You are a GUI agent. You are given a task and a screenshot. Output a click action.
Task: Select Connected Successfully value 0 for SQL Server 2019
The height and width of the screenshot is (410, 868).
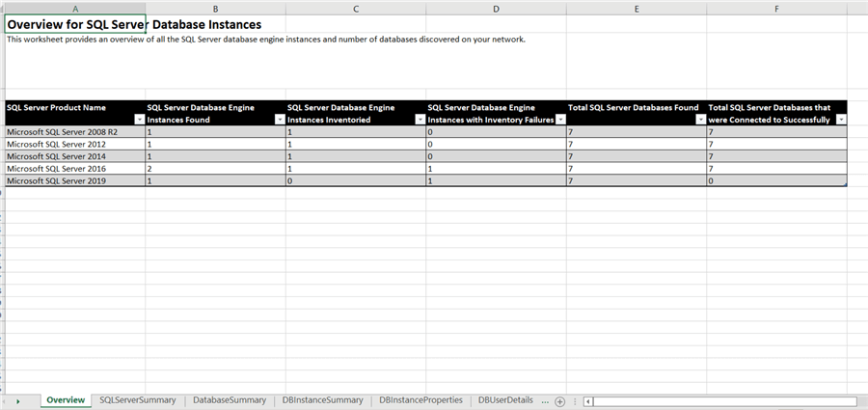[777, 180]
